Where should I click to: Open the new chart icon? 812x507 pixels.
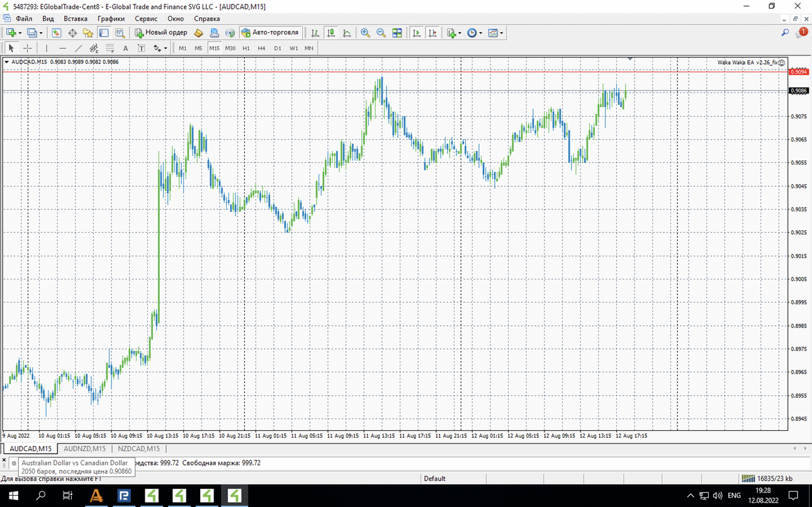[11, 33]
